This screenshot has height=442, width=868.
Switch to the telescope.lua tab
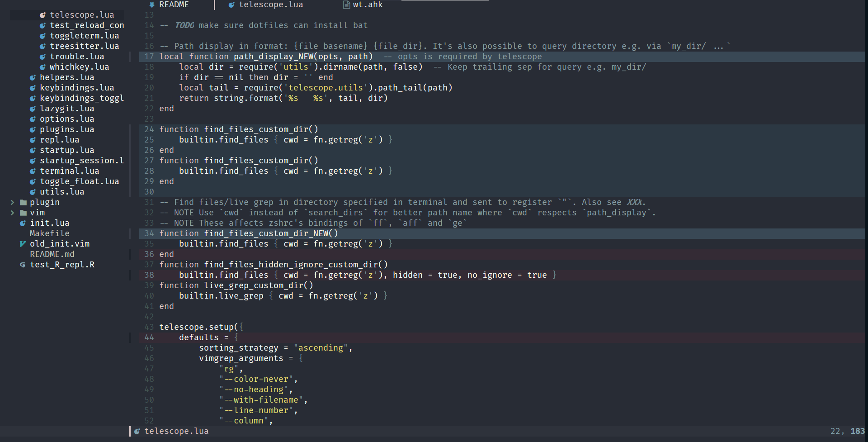[x=271, y=5]
